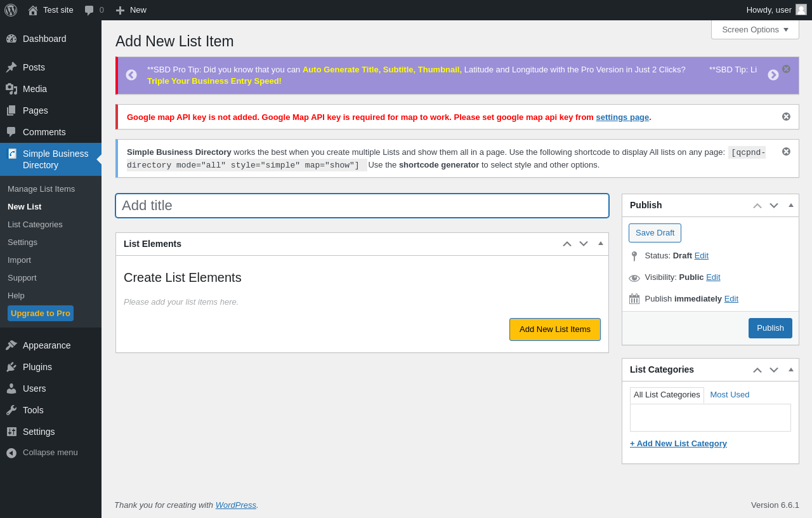The height and width of the screenshot is (518, 812).
Task: Click the shortcode text in notice
Action: [446, 159]
